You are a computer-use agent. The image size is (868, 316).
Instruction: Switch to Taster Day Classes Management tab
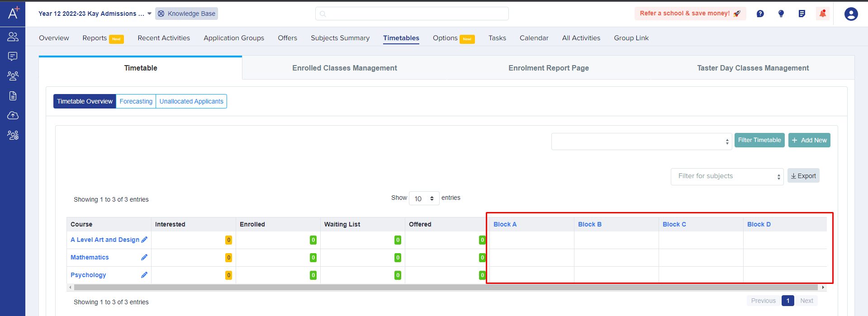[x=753, y=68]
